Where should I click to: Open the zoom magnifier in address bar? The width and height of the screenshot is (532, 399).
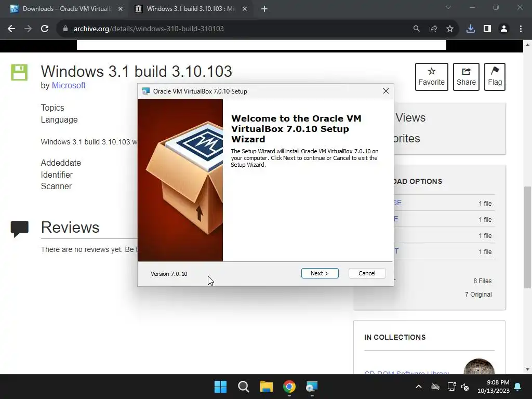coord(416,29)
